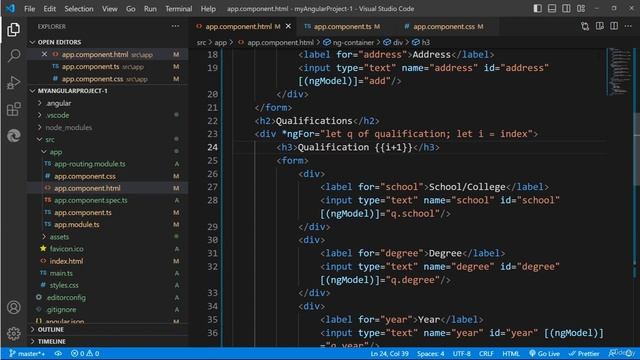Click the Go Live status bar button
This screenshot has height=360, width=640.
(x=544, y=353)
